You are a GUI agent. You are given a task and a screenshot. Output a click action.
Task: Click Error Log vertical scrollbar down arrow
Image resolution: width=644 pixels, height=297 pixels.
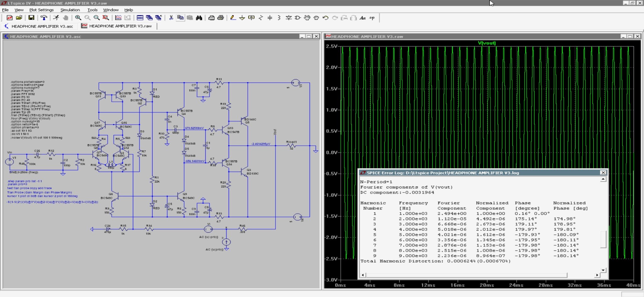point(603,270)
